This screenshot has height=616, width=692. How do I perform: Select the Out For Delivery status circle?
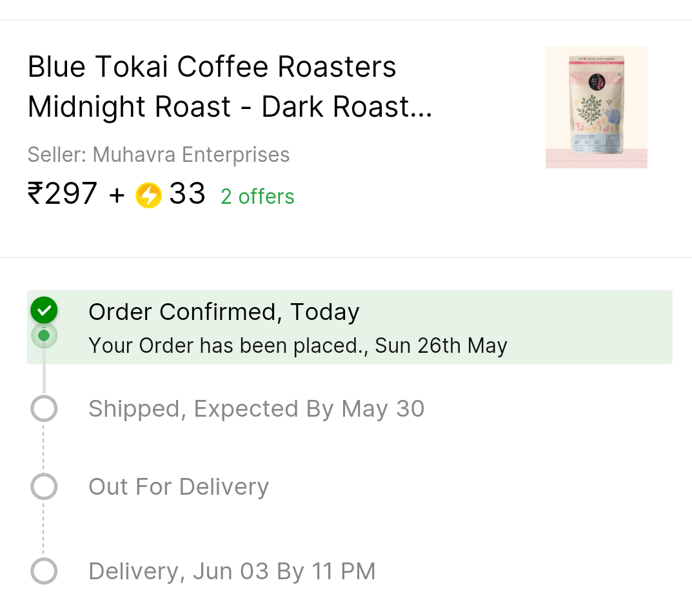[x=44, y=487]
